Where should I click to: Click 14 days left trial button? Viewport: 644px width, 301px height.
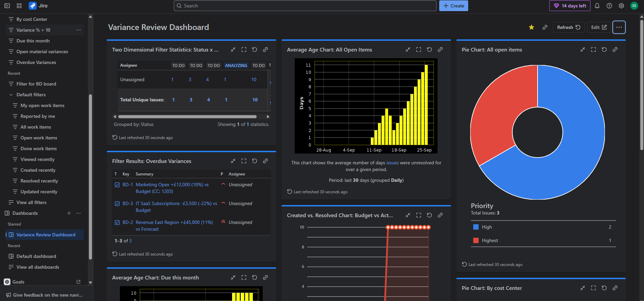coord(570,6)
